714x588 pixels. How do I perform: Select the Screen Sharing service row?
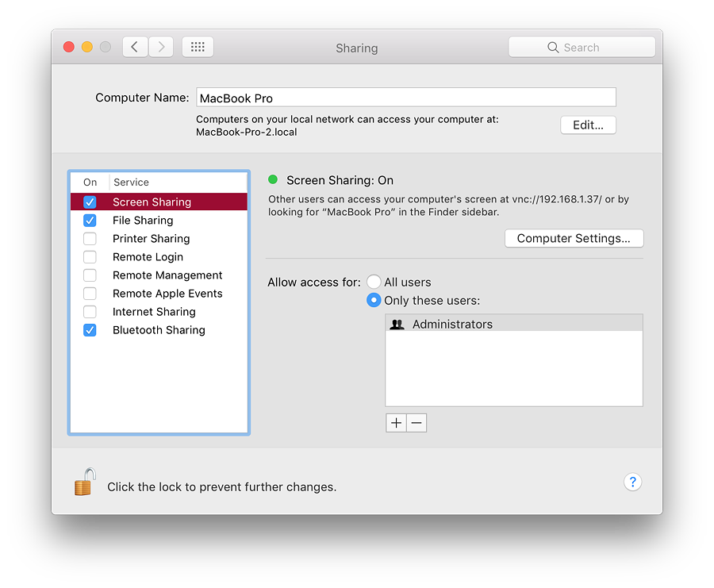(x=159, y=202)
